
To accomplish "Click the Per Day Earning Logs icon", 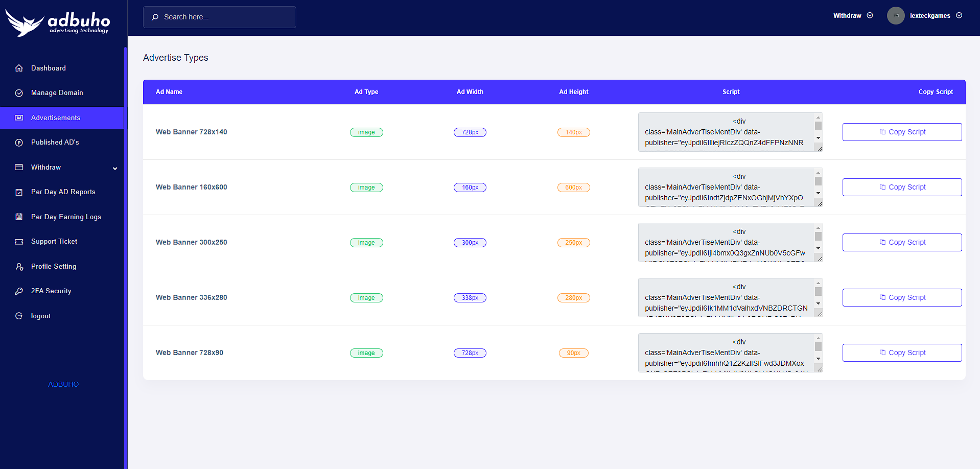I will point(19,217).
